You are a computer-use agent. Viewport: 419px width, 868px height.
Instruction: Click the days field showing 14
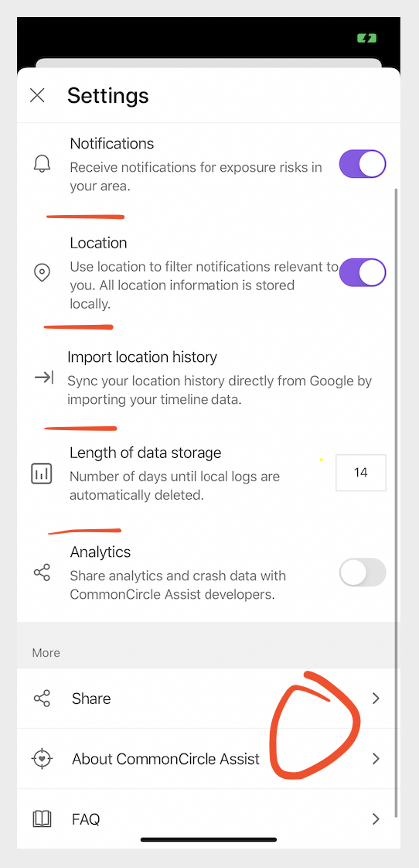coord(361,473)
